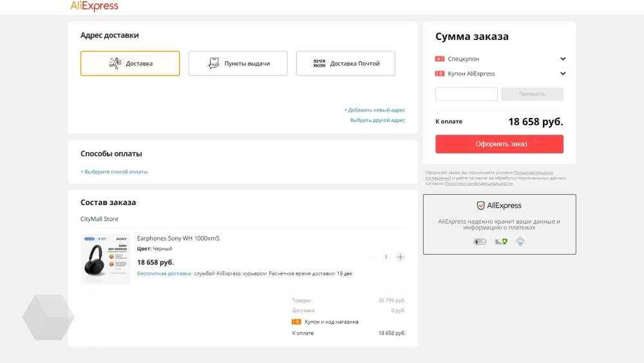Choose the Доставка Почтой option
Viewport: 644px width, 363px height.
pos(345,63)
